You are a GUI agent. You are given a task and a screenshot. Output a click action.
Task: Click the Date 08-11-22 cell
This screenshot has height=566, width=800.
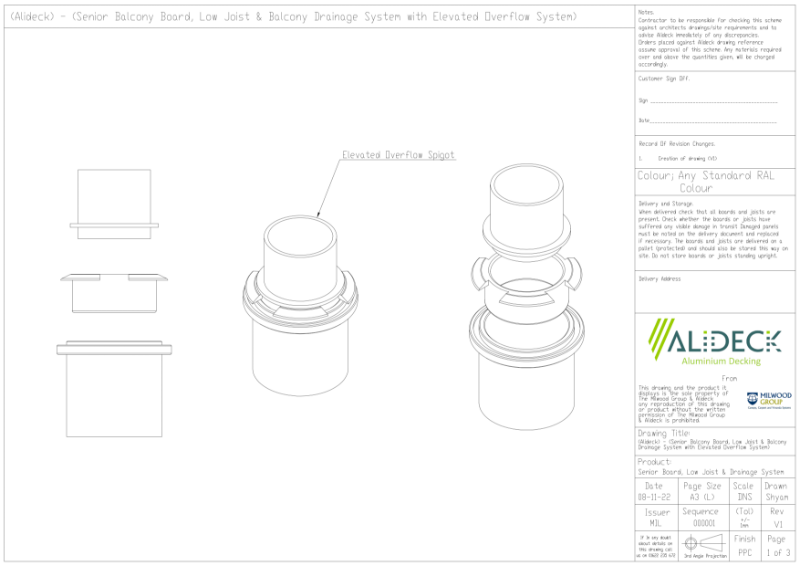pyautogui.click(x=653, y=491)
